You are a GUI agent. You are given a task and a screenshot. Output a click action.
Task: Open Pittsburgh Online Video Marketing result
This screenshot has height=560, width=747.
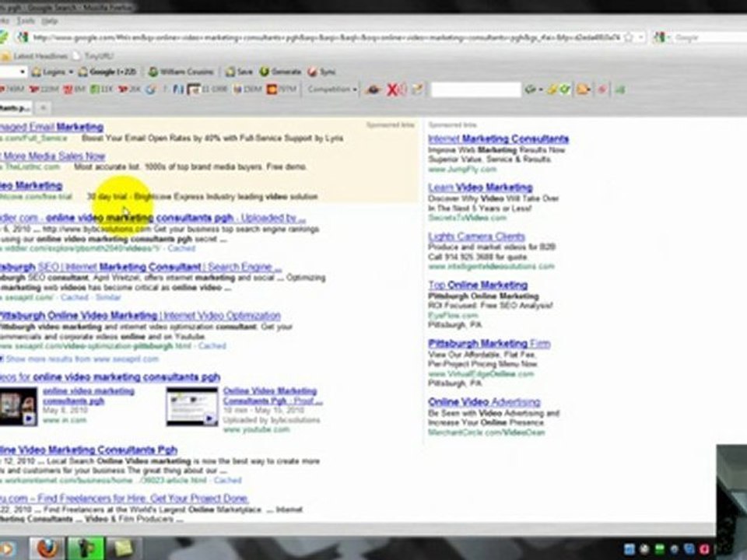[x=140, y=315]
